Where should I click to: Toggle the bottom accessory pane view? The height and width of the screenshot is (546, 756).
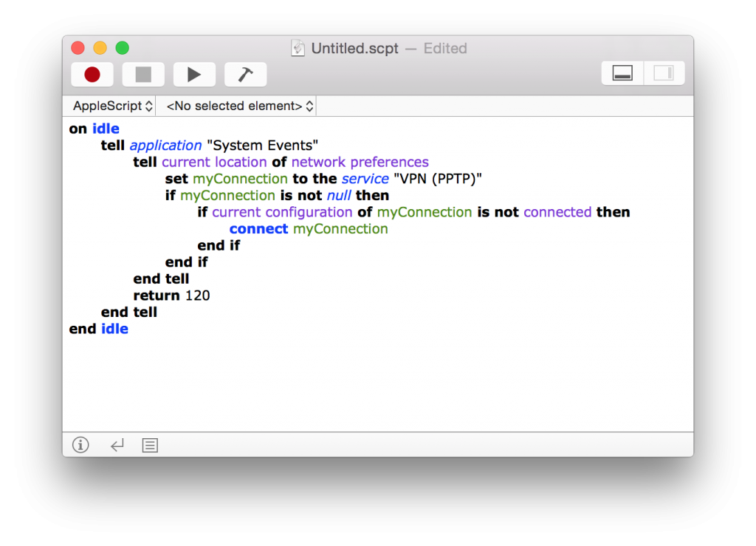click(x=622, y=73)
